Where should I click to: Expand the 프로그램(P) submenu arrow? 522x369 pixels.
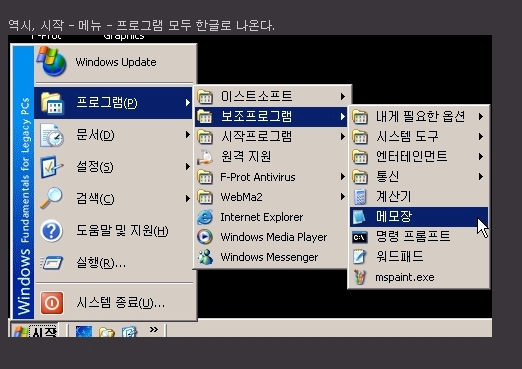188,103
